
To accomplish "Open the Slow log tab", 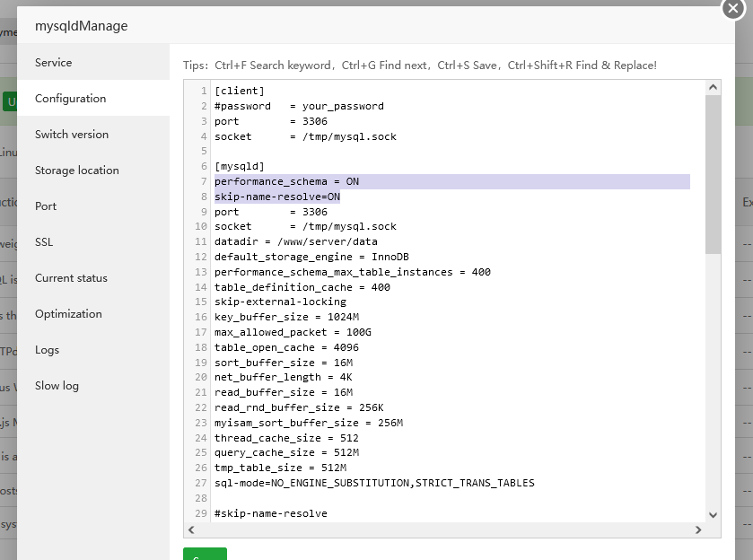I will (x=57, y=386).
